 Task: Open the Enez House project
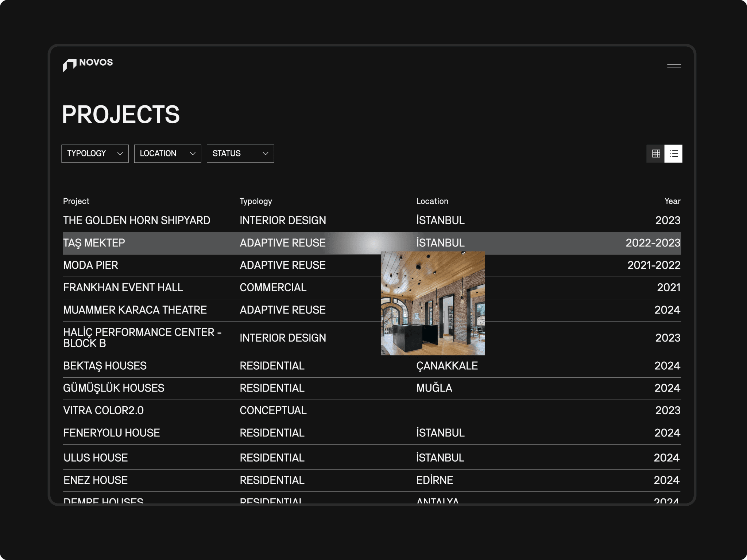(96, 480)
